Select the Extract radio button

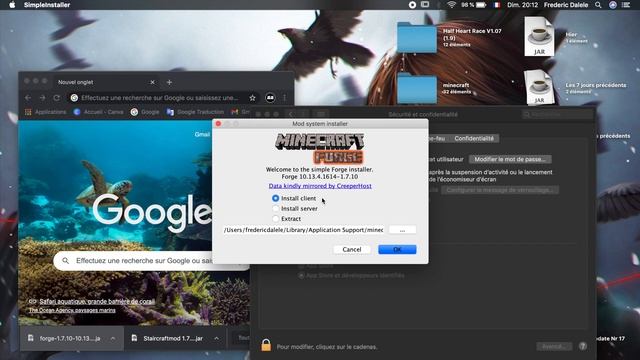point(276,219)
